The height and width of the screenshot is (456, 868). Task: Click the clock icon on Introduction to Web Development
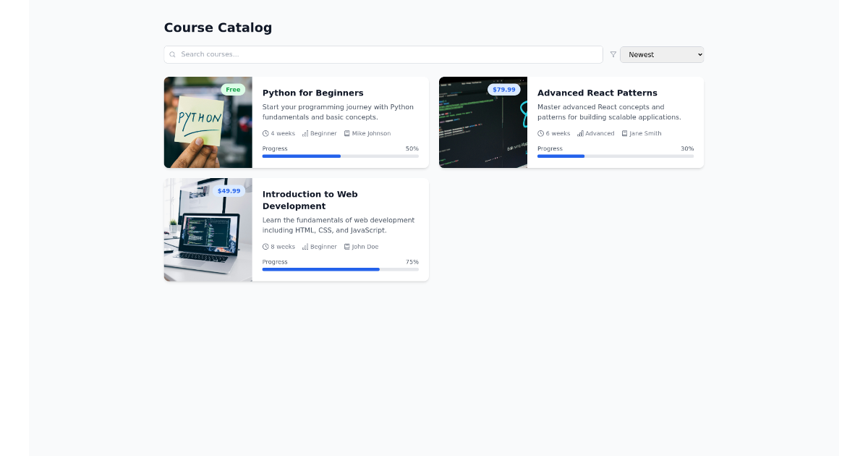click(265, 246)
